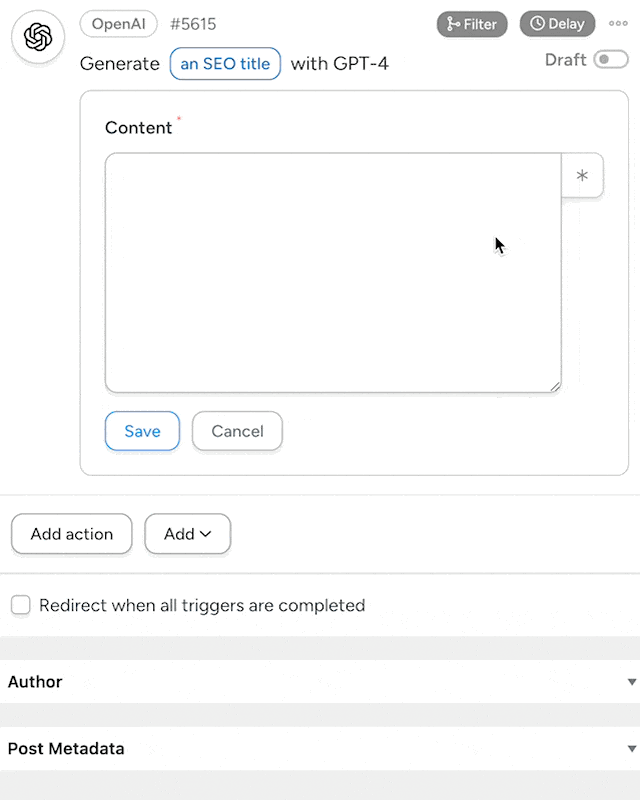Open the "an SEO title" dropdown

tap(225, 63)
